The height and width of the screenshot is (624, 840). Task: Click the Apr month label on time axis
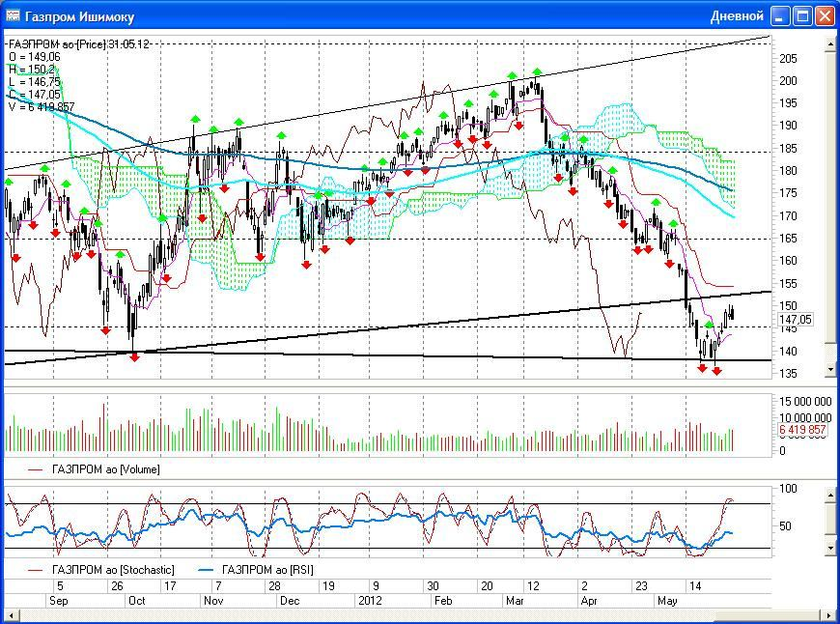(589, 601)
